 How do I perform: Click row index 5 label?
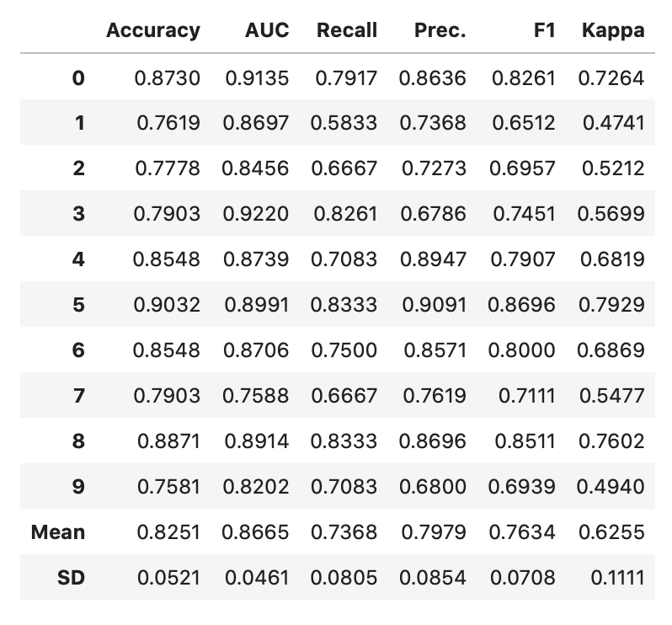(x=78, y=305)
